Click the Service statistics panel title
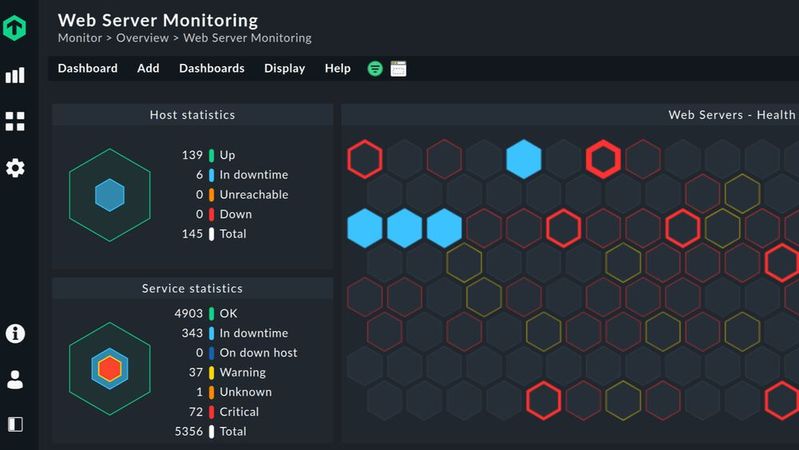The height and width of the screenshot is (450, 799). point(193,288)
